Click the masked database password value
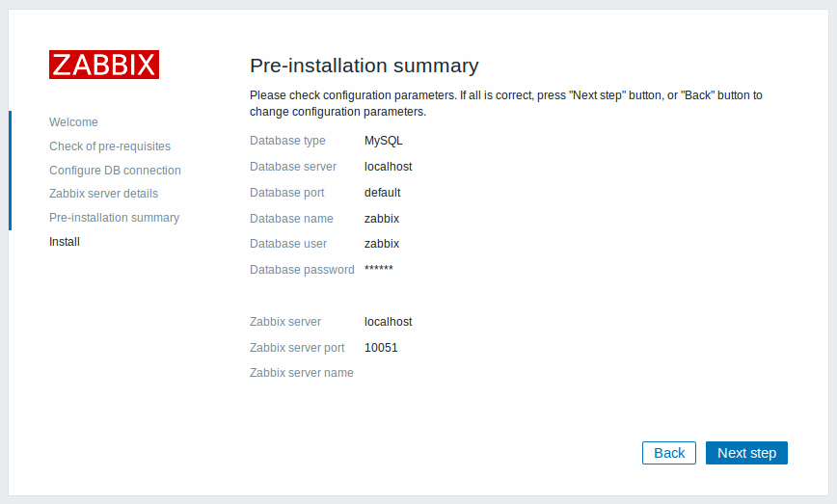 [x=378, y=268]
